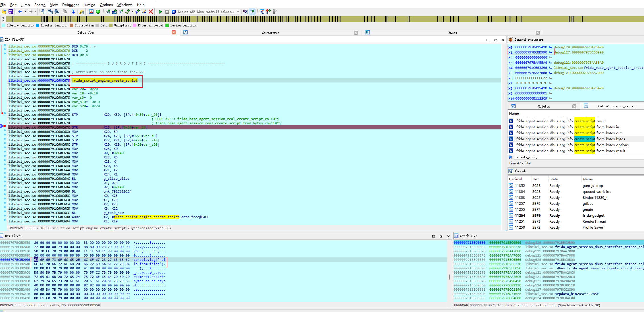Click the red X delete icon in toolbar
Image resolution: width=644 pixels, height=312 pixels.
pos(151,12)
